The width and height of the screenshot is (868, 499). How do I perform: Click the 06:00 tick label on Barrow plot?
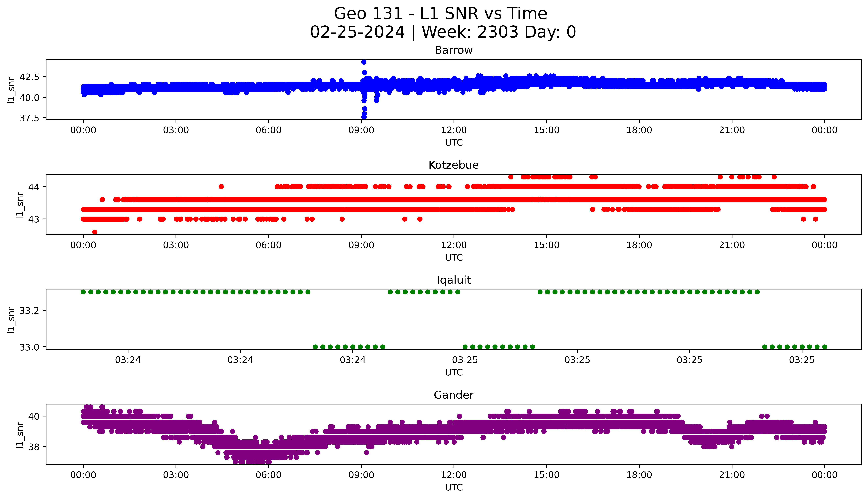(x=269, y=130)
